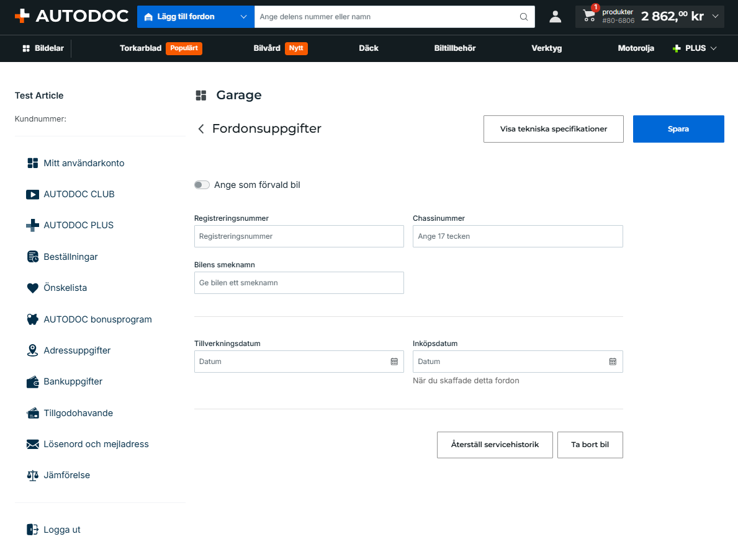Click the Beställningar orders icon
The image size is (738, 560).
pyautogui.click(x=32, y=257)
